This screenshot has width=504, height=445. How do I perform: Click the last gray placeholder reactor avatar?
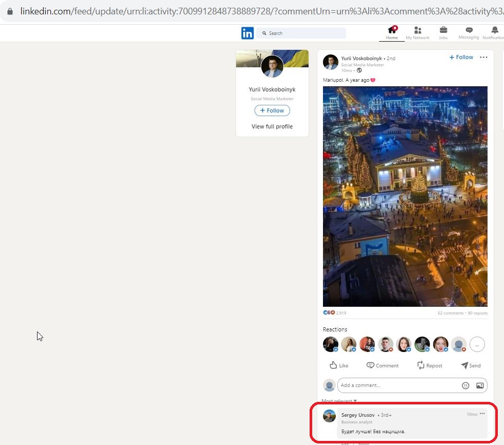pos(459,344)
